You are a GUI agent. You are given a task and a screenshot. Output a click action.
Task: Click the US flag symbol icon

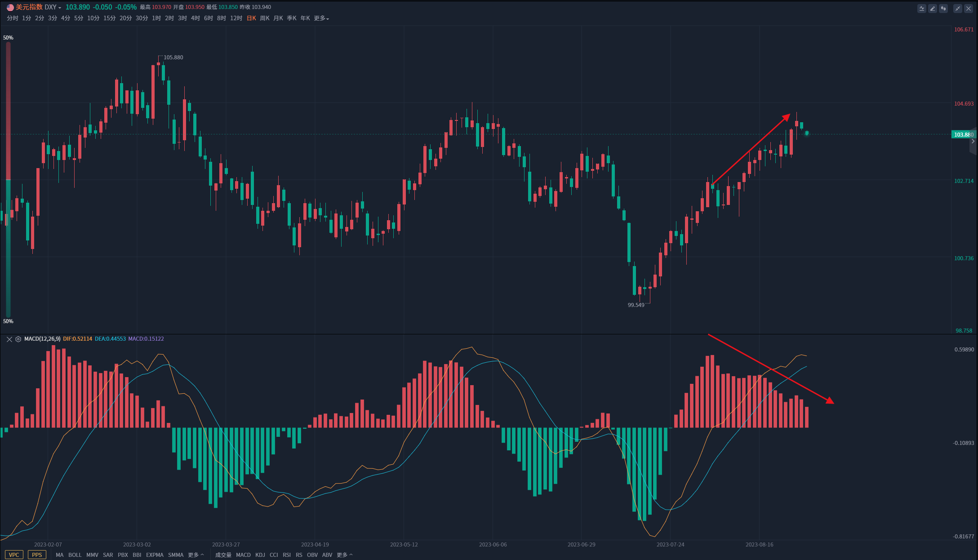(x=10, y=7)
